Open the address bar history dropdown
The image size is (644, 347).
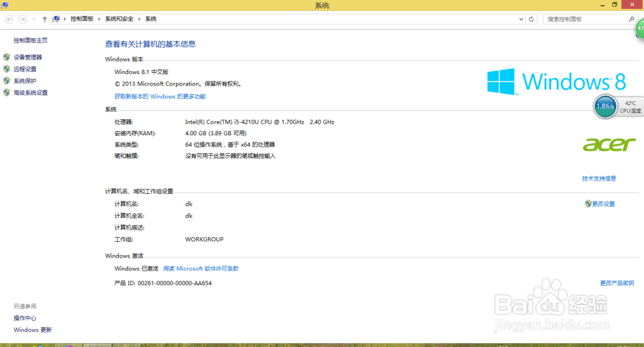click(x=521, y=19)
